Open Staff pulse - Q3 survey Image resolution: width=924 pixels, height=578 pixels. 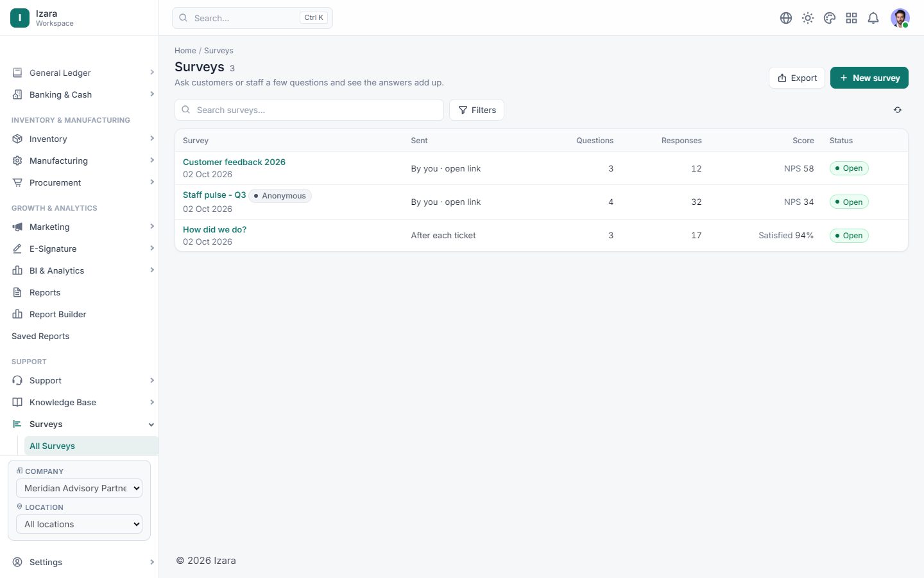click(214, 195)
